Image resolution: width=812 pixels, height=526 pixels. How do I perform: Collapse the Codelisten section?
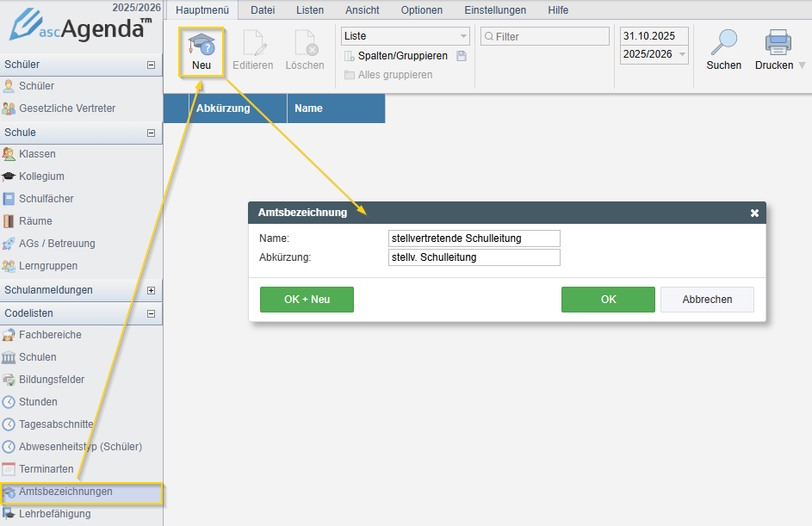coord(151,314)
